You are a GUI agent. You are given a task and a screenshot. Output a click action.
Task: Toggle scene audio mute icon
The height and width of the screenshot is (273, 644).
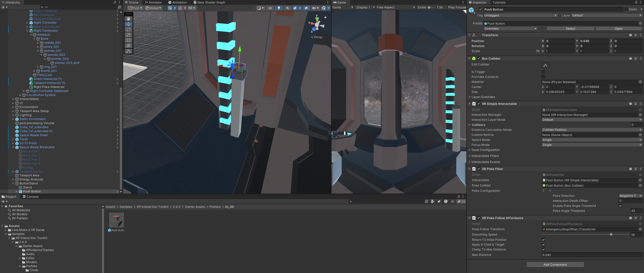pyautogui.click(x=287, y=8)
